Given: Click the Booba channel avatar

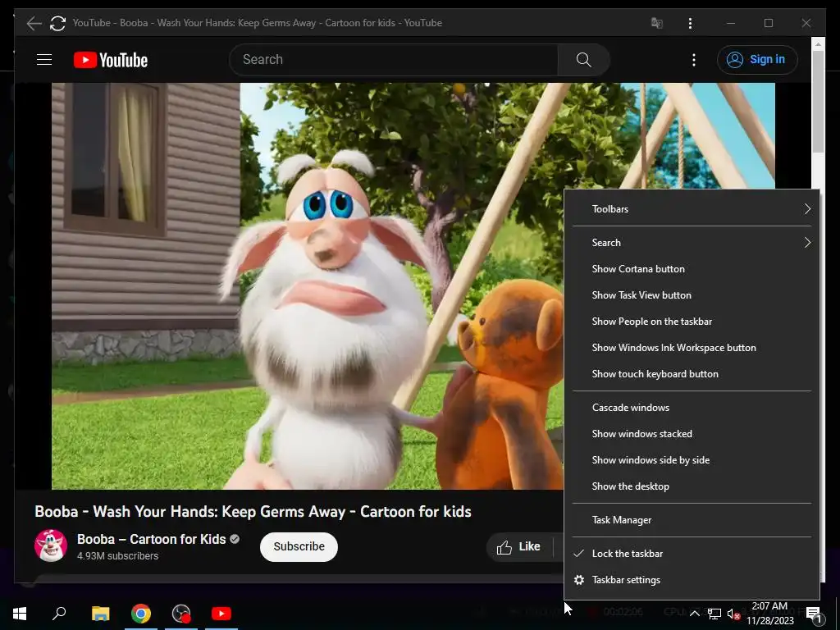Looking at the screenshot, I should pos(51,546).
